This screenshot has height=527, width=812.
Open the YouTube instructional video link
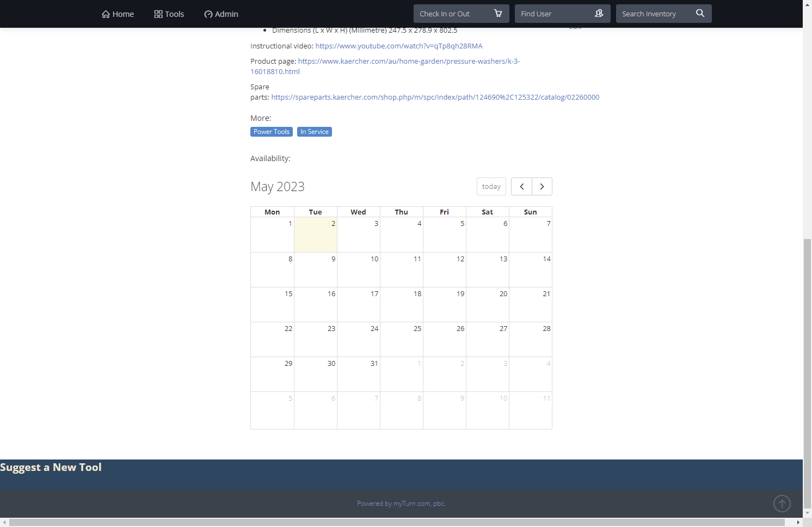399,46
